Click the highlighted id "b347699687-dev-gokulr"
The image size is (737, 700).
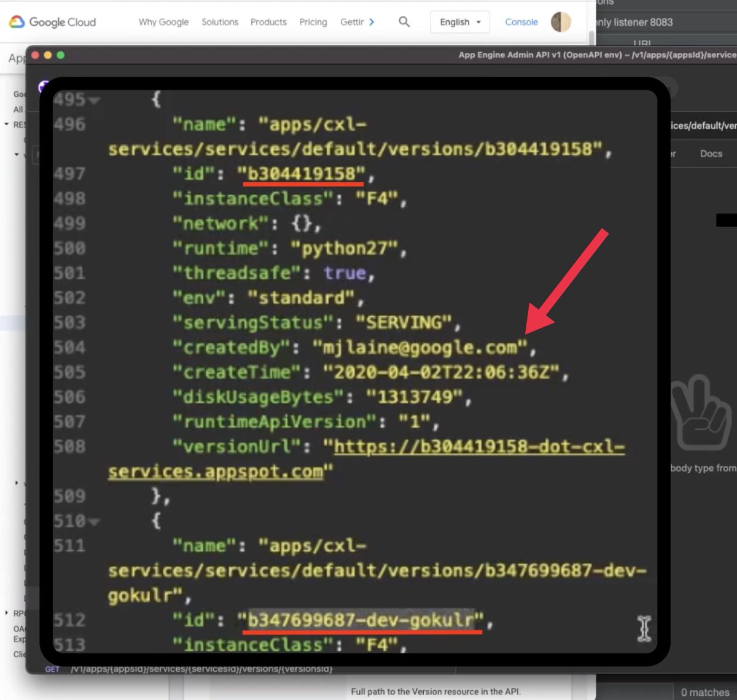tap(362, 620)
